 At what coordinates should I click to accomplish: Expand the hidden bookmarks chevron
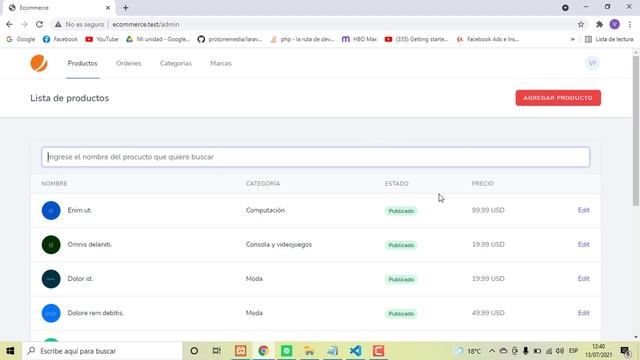click(573, 39)
